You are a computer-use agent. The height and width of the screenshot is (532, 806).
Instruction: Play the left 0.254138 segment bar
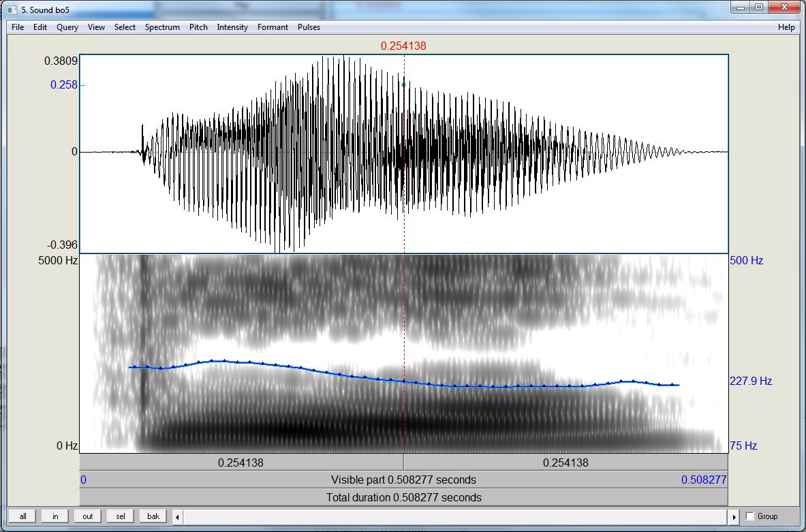[242, 462]
